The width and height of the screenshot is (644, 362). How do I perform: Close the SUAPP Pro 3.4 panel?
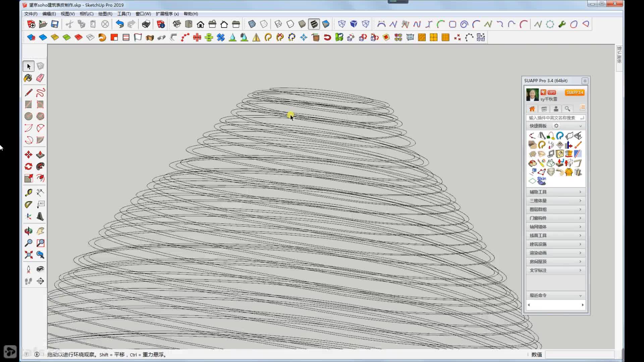click(x=585, y=81)
